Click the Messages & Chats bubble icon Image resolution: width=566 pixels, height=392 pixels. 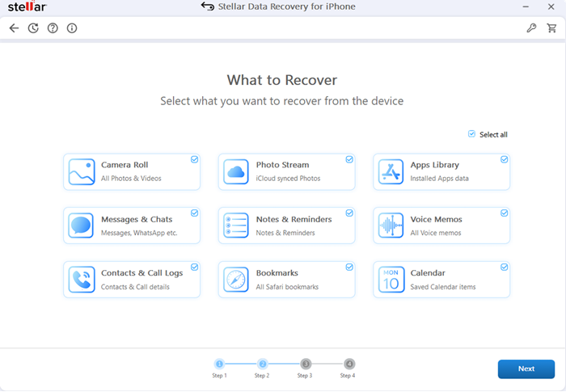point(81,226)
